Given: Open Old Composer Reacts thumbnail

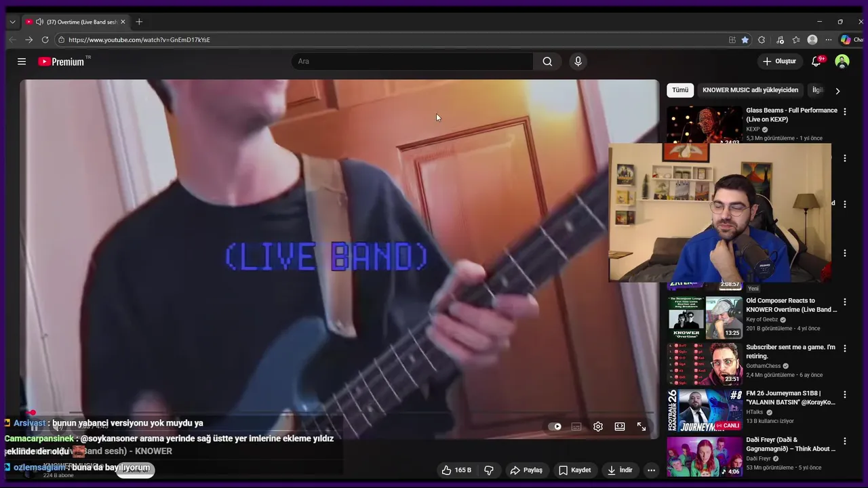Looking at the screenshot, I should pos(705,317).
